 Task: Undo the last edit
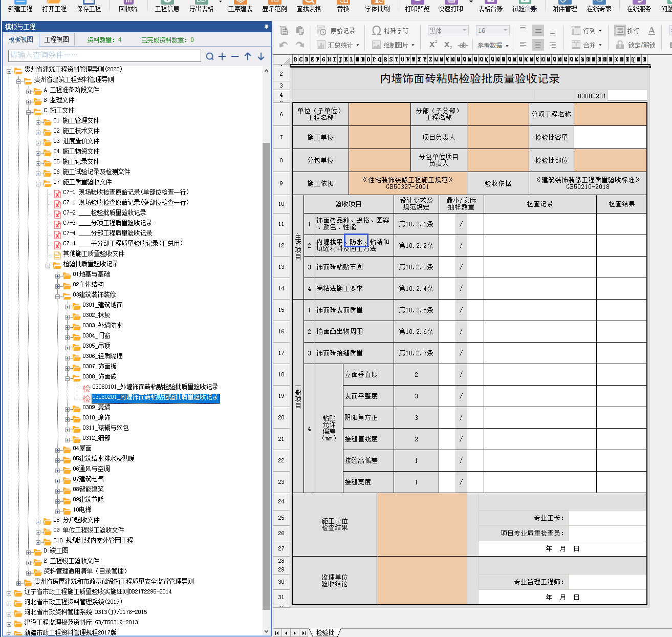284,45
